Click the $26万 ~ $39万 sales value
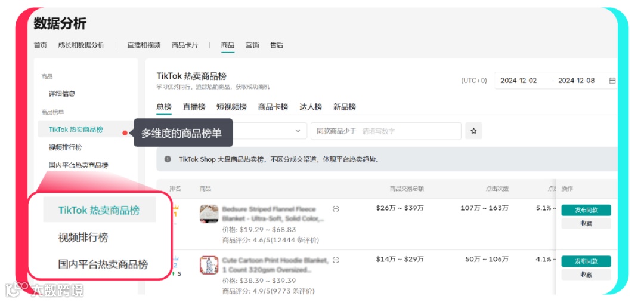Viewport: 644px width, 302px height. (x=400, y=208)
